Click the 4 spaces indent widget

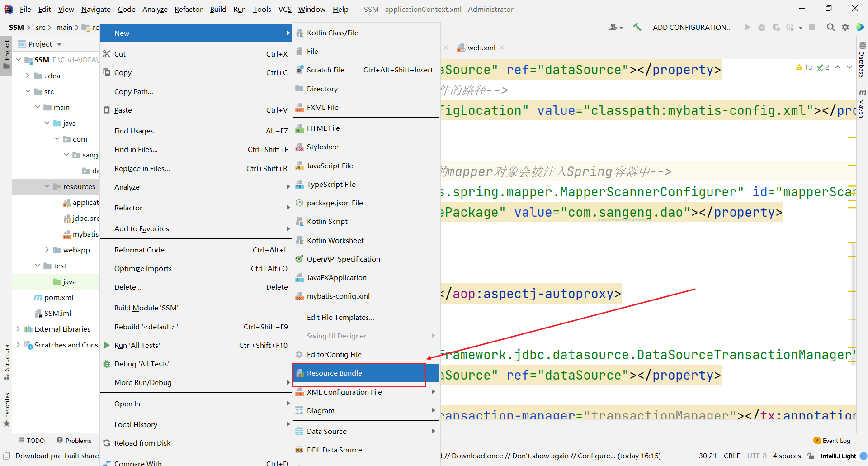point(787,456)
